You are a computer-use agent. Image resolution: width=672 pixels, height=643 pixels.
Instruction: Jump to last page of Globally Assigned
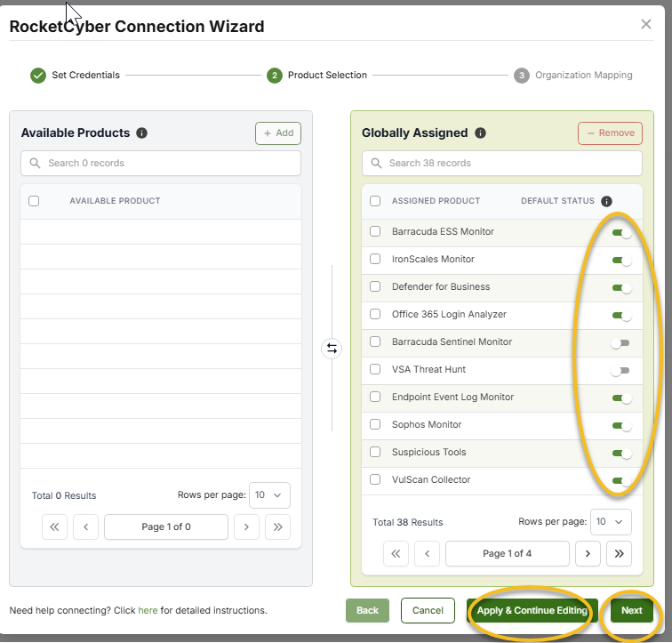[x=619, y=553]
